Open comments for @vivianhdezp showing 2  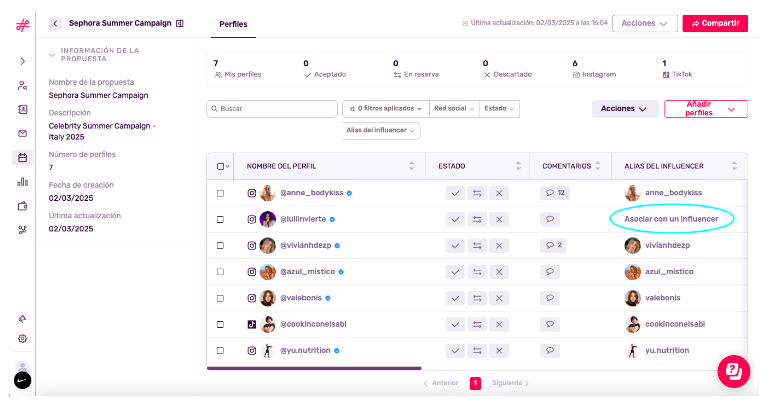click(553, 245)
